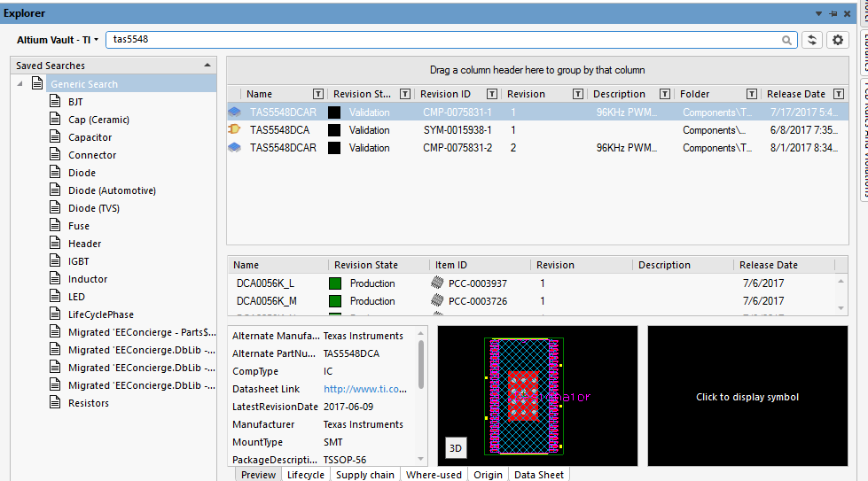868x481 pixels.
Task: Close the Explorer panel
Action: coord(847,14)
